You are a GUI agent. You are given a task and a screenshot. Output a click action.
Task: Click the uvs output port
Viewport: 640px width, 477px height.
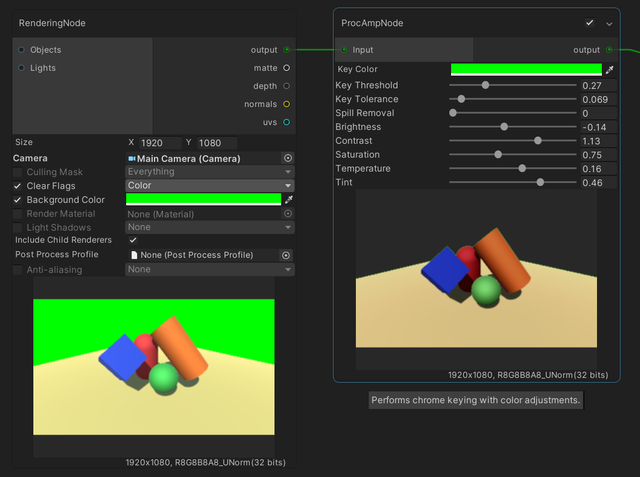(287, 122)
